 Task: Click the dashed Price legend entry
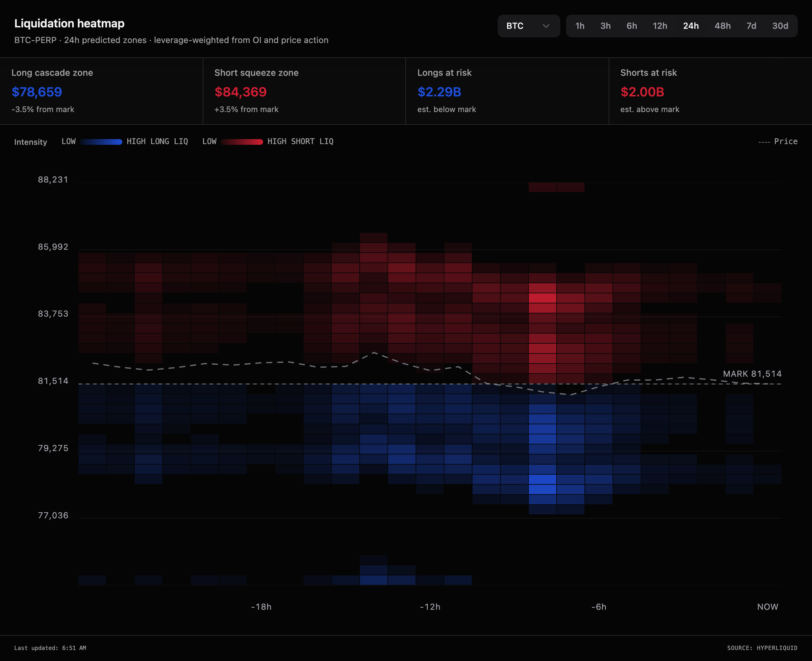click(778, 142)
